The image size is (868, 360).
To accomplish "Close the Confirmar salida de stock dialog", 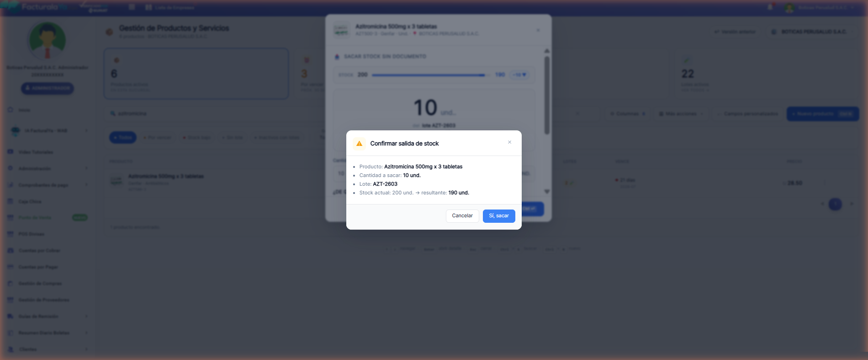I will pyautogui.click(x=509, y=142).
